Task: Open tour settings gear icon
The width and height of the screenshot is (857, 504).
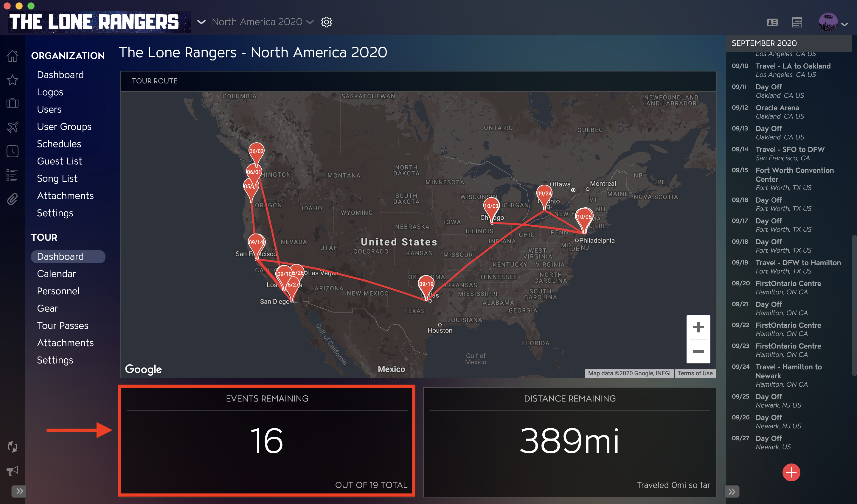Action: tap(327, 22)
